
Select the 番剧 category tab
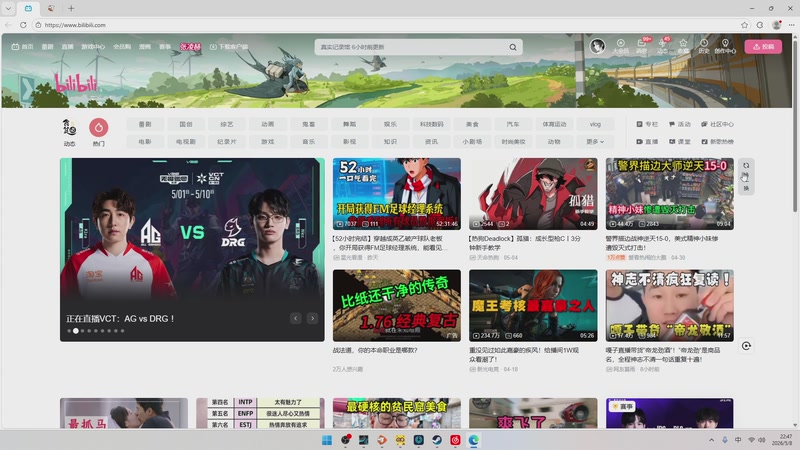[145, 124]
